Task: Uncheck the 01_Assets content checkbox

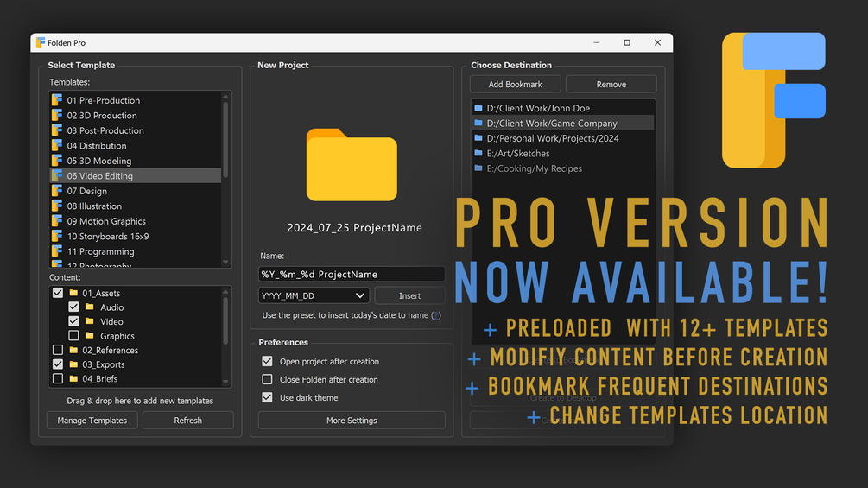Action: (x=58, y=293)
